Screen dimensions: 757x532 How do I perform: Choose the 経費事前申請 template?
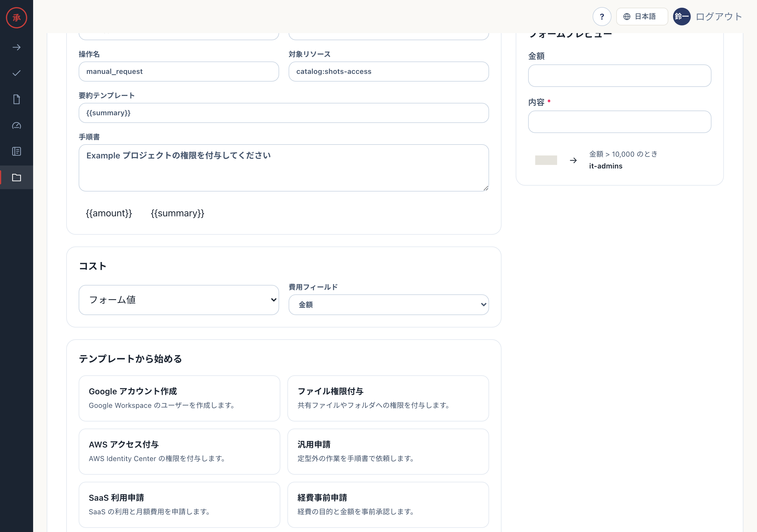point(388,505)
